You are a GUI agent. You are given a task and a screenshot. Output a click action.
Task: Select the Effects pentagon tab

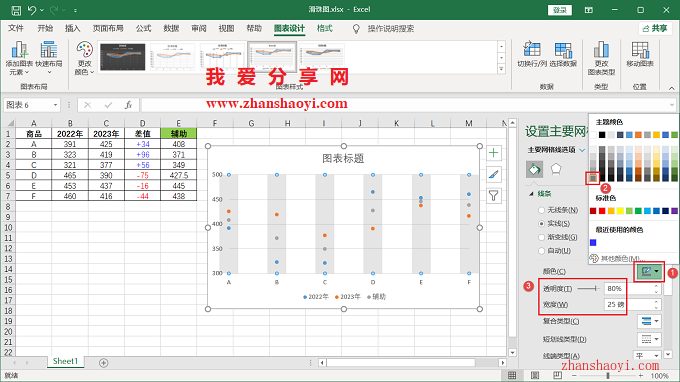click(556, 169)
